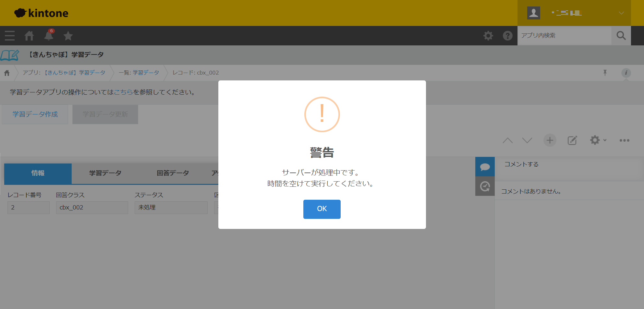The height and width of the screenshot is (309, 644).
Task: Click the pin icon in the breadcrumb bar
Action: click(x=605, y=73)
